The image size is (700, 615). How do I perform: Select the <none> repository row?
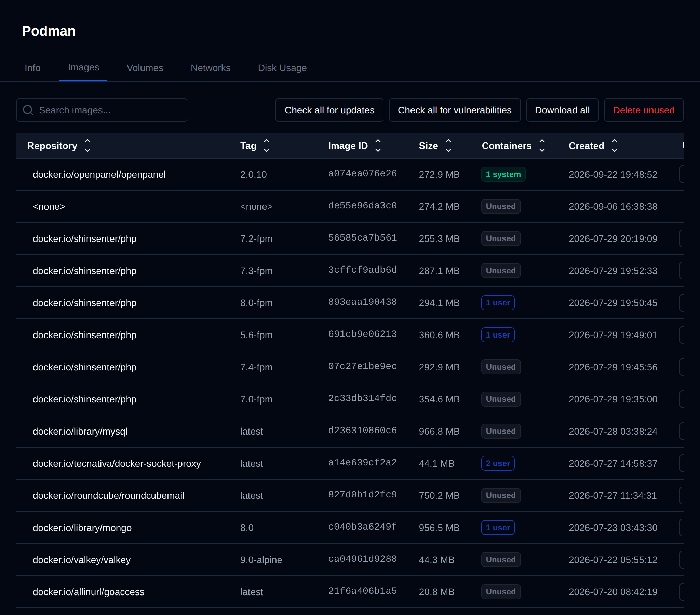(x=49, y=206)
